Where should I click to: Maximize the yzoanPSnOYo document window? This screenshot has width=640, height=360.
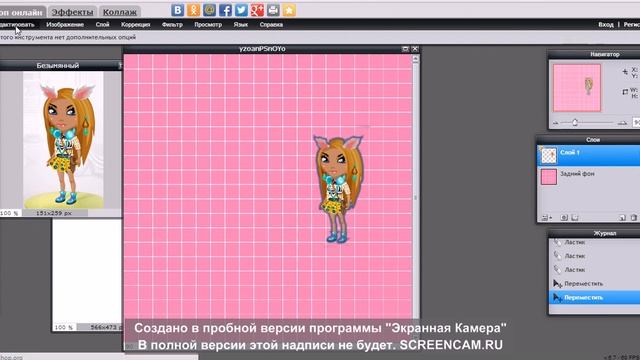click(x=405, y=49)
